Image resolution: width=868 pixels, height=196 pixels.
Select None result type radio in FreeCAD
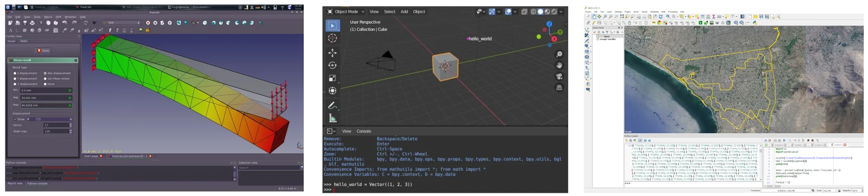(45, 84)
